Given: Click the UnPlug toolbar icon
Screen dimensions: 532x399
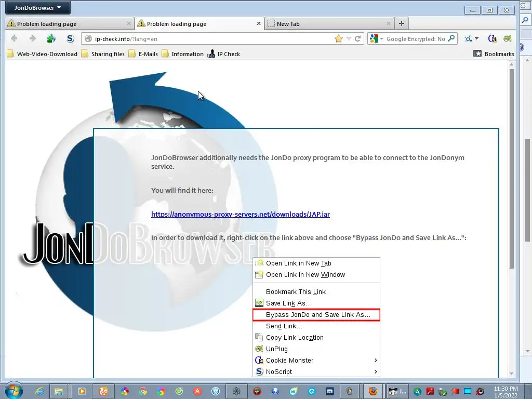Looking at the screenshot, I should pyautogui.click(x=507, y=38).
